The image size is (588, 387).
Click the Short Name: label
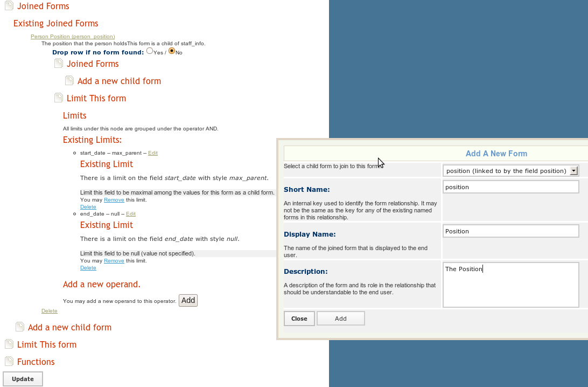point(307,190)
